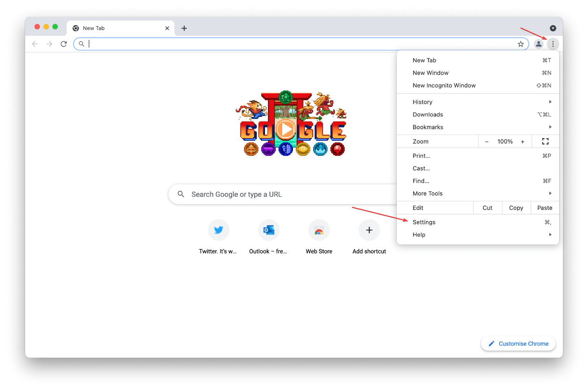Open the profile avatar icon

[x=539, y=44]
